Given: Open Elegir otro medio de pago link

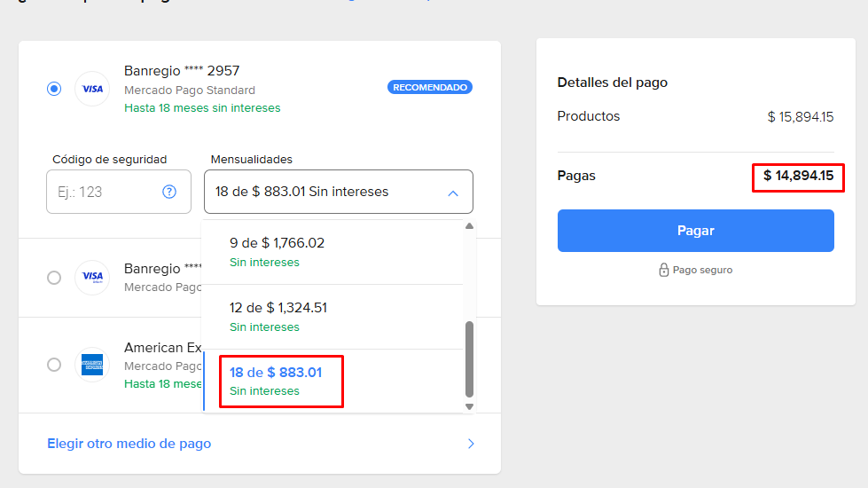Looking at the screenshot, I should point(129,444).
